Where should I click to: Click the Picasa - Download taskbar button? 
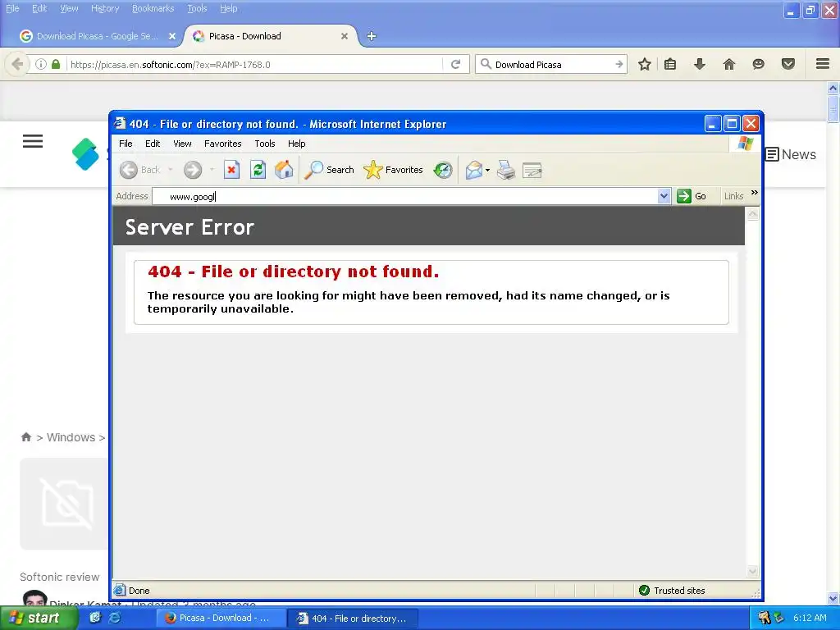pyautogui.click(x=220, y=618)
